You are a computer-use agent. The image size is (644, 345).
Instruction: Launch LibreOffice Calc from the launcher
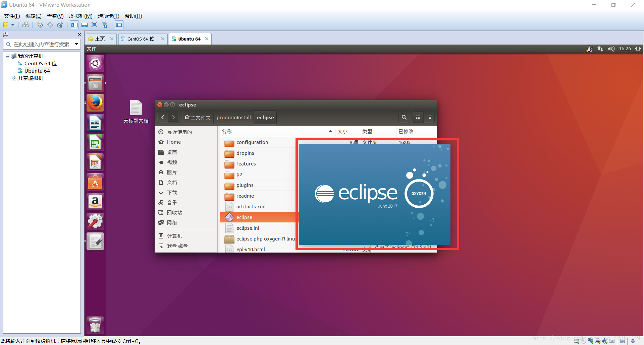tap(95, 142)
